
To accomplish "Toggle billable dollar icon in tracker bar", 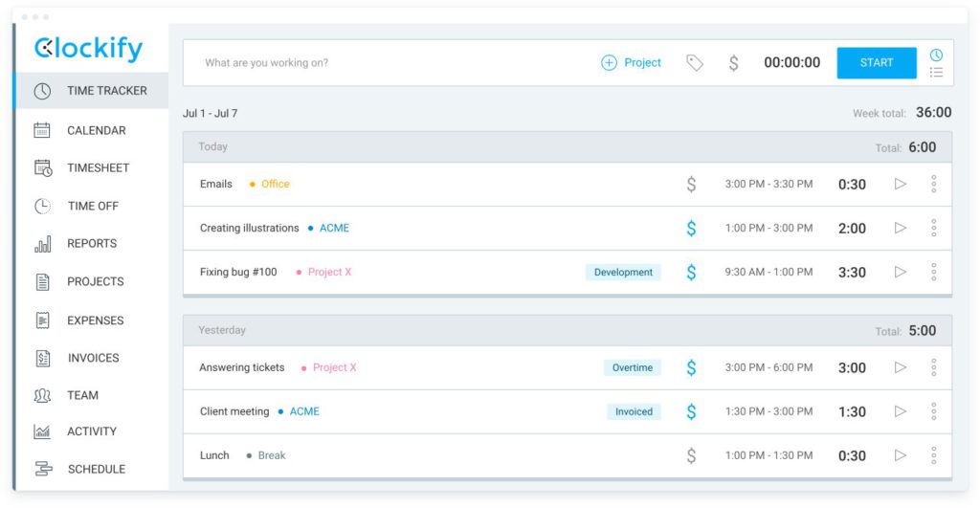I will tap(733, 63).
